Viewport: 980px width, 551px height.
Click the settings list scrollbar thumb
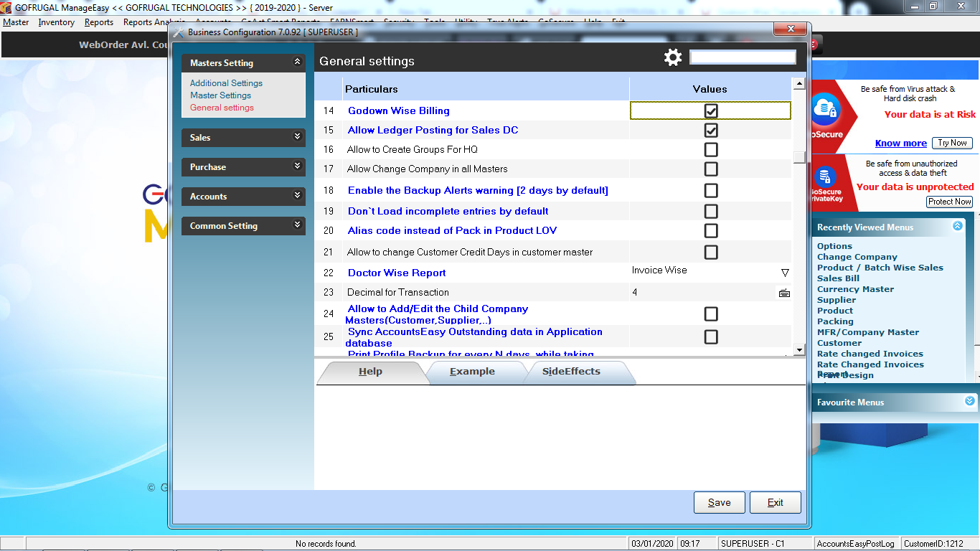[799, 158]
